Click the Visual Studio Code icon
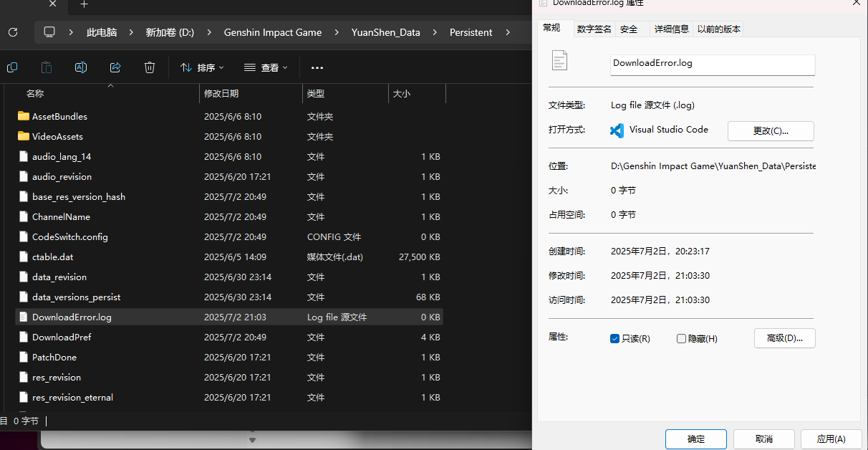Screen dimensions: 868x450 tap(617, 130)
